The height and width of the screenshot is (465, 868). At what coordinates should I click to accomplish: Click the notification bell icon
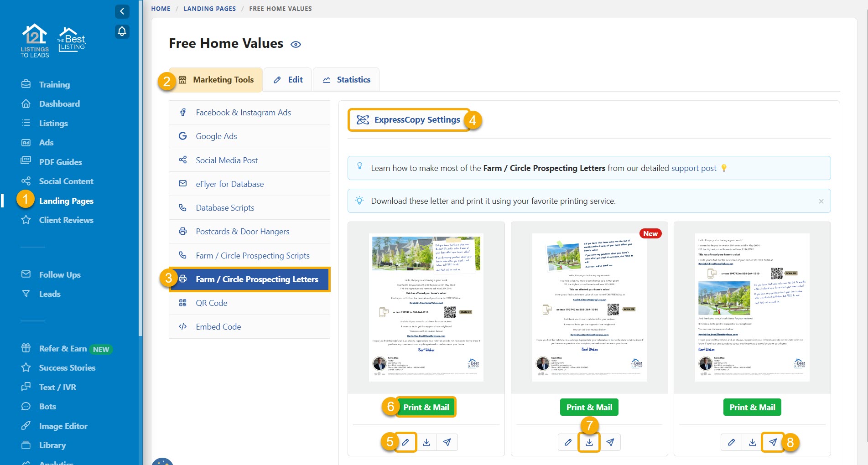tap(122, 31)
